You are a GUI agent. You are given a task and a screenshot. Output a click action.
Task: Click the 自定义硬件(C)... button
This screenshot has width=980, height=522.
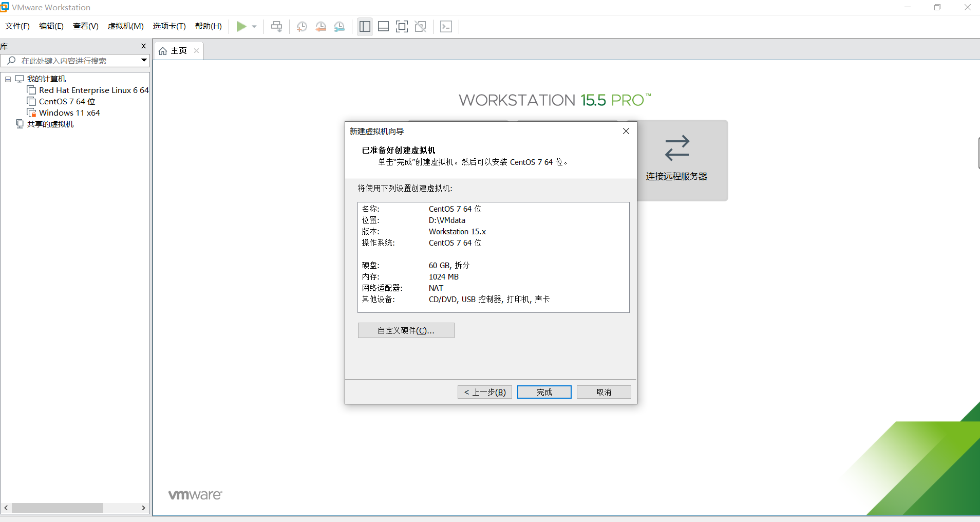point(406,330)
